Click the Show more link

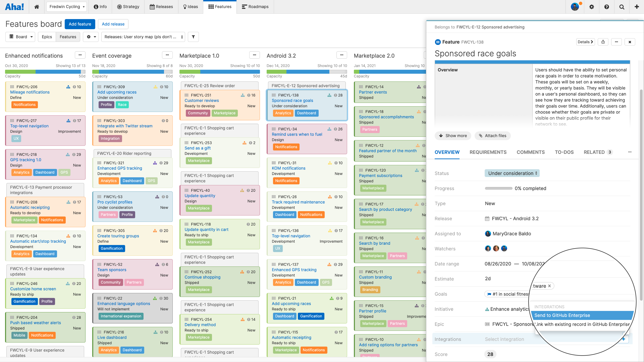click(453, 136)
